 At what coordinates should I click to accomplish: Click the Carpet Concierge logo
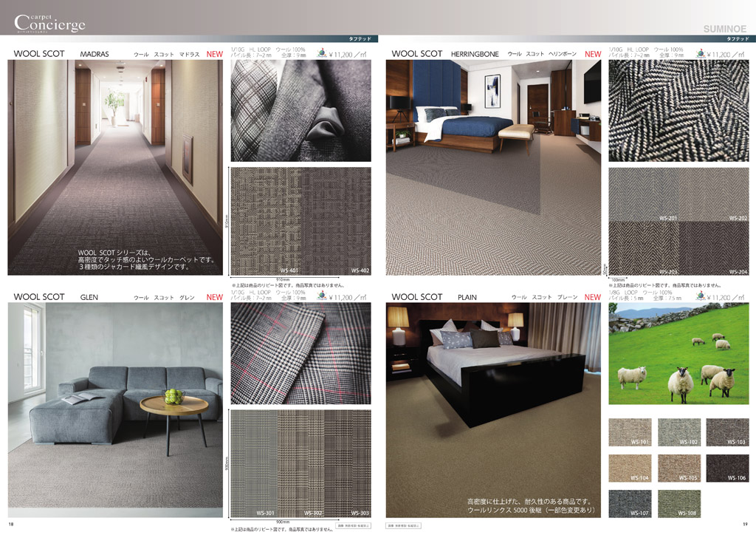(x=49, y=23)
